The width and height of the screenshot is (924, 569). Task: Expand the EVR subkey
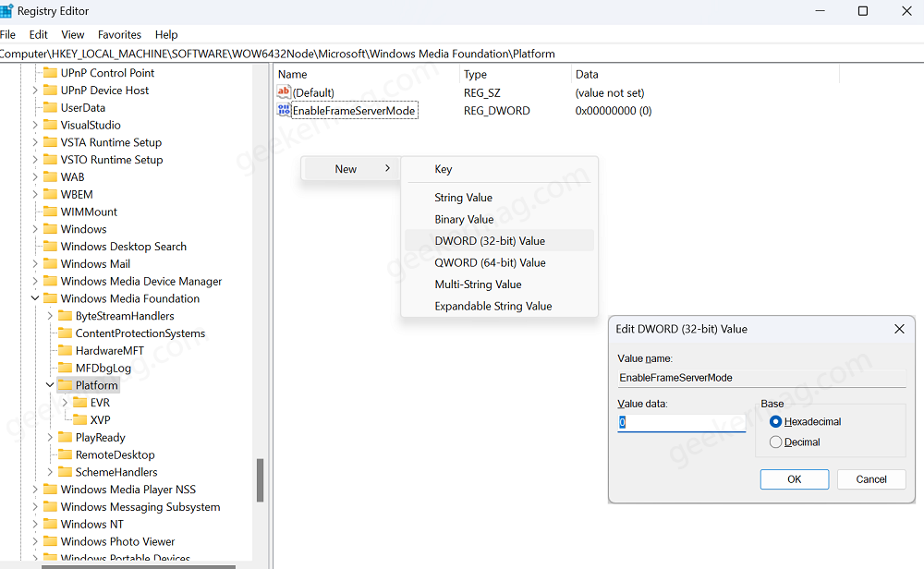[x=65, y=403]
